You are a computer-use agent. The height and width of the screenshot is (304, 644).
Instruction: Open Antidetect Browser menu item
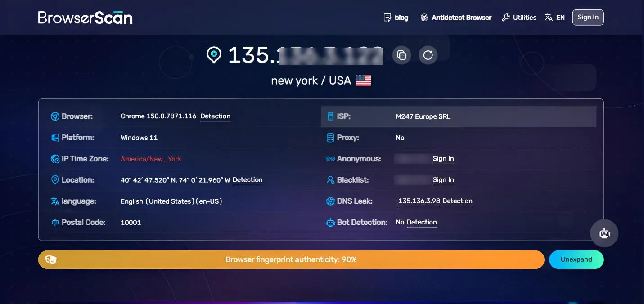tap(456, 18)
